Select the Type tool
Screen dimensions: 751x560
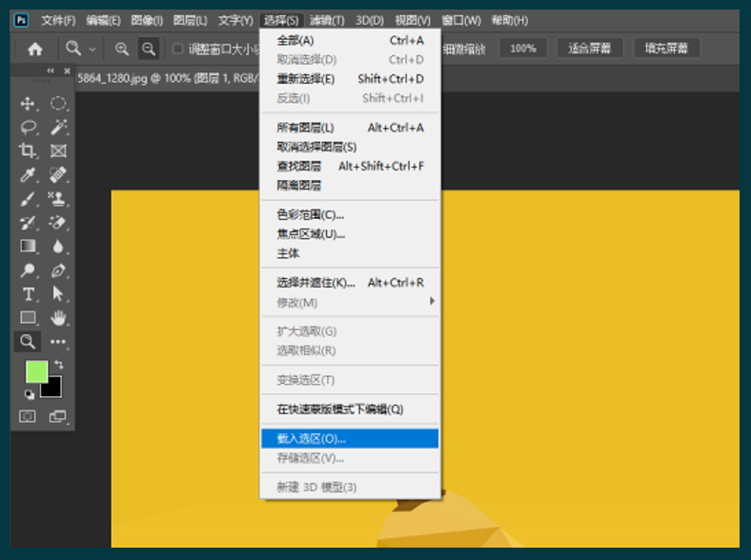click(28, 294)
